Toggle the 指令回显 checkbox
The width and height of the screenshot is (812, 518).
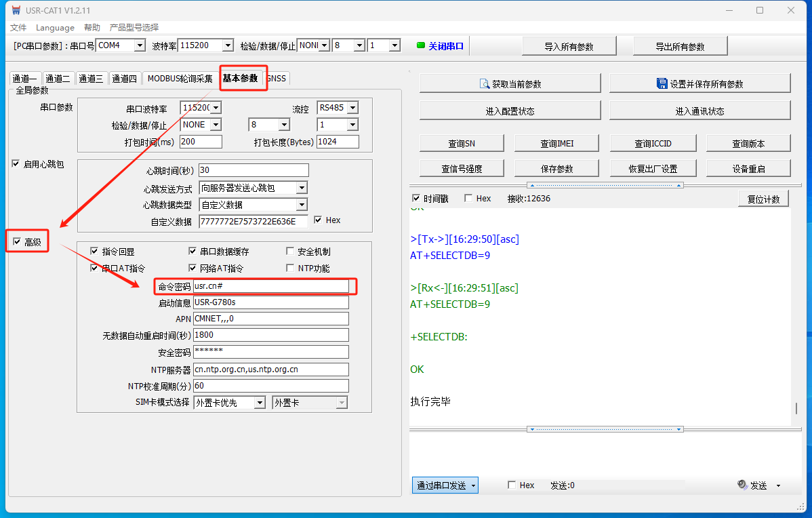coord(94,252)
